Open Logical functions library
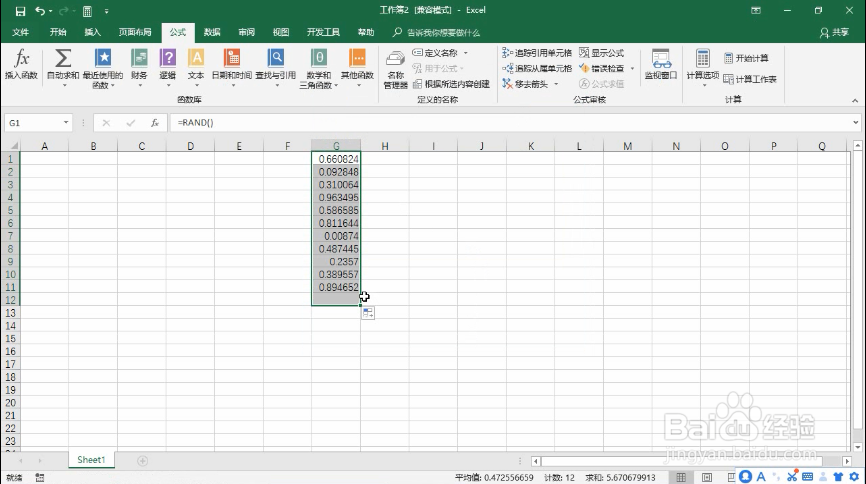Screen dimensions: 866x484 167,67
